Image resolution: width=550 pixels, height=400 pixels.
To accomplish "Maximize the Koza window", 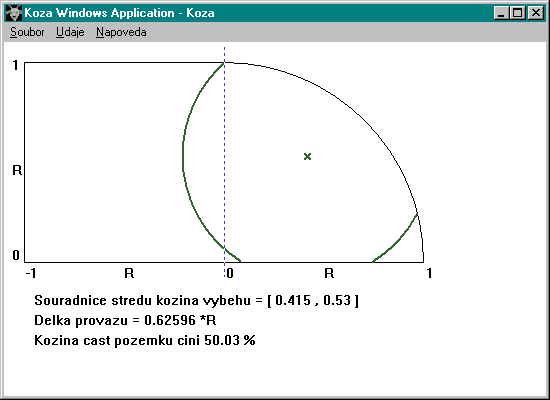I will (517, 13).
